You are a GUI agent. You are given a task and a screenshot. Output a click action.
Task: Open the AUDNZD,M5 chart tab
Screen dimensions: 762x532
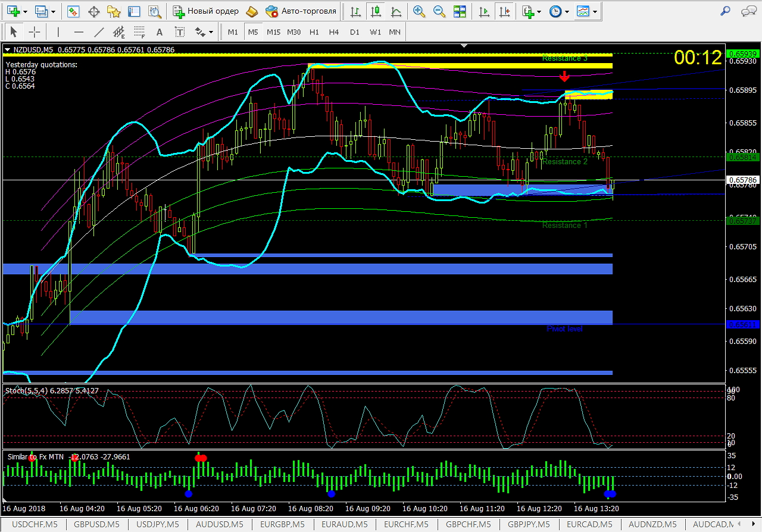click(652, 524)
